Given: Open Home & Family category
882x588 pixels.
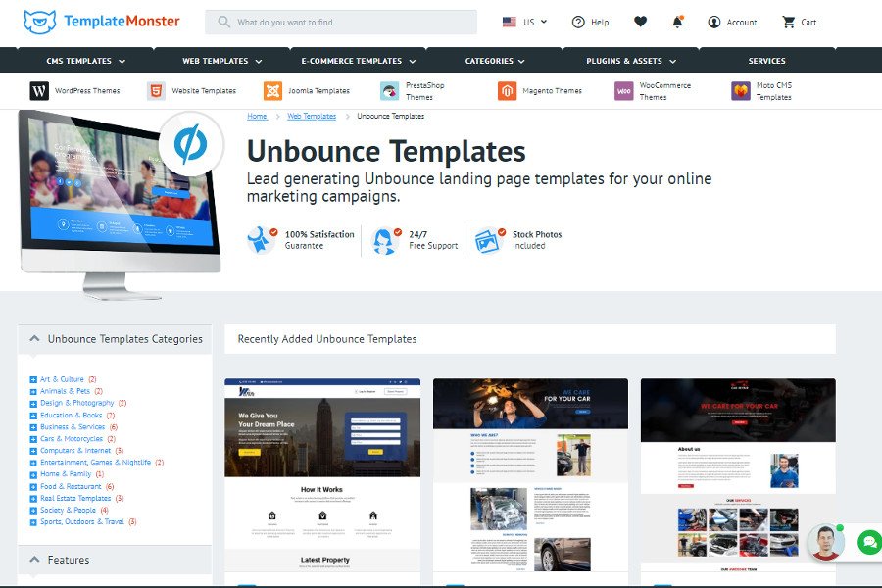Looking at the screenshot, I should pyautogui.click(x=66, y=474).
